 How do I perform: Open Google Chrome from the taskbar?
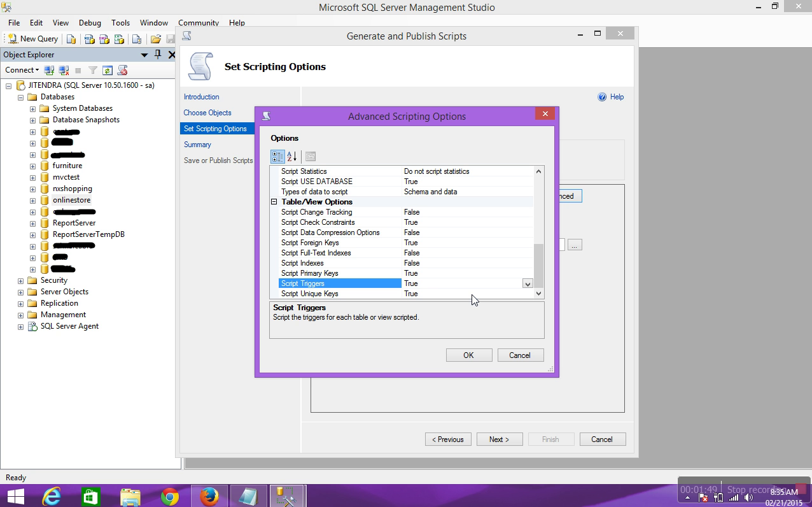[169, 496]
